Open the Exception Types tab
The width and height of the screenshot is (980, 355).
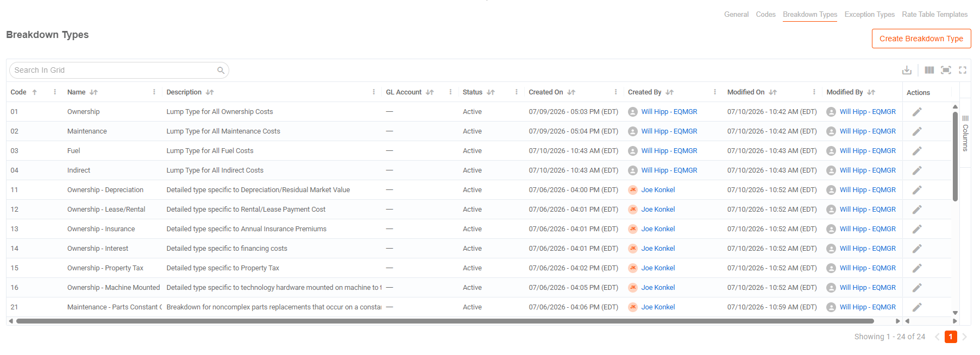869,15
